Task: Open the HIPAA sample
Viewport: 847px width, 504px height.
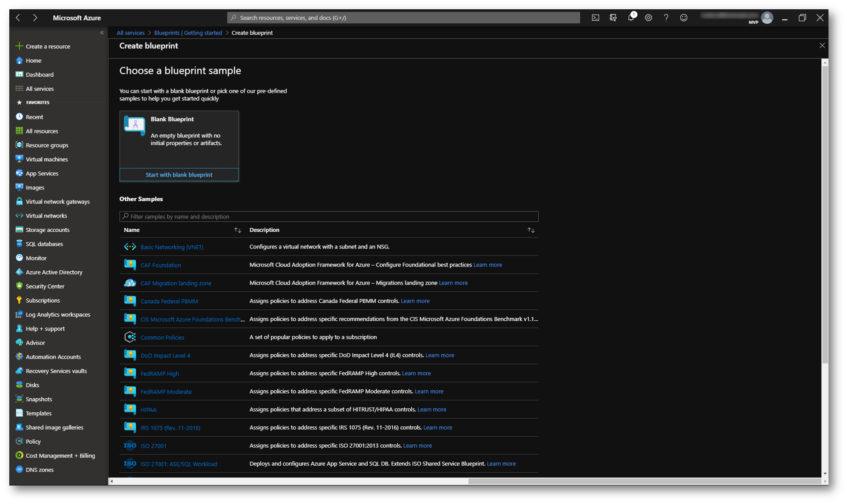Action: coord(149,409)
